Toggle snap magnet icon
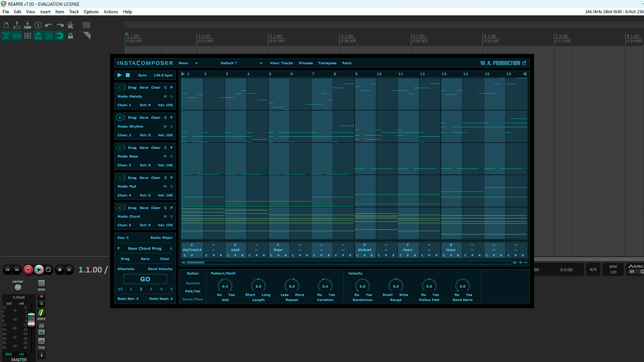The width and height of the screenshot is (644, 362). pos(60,36)
